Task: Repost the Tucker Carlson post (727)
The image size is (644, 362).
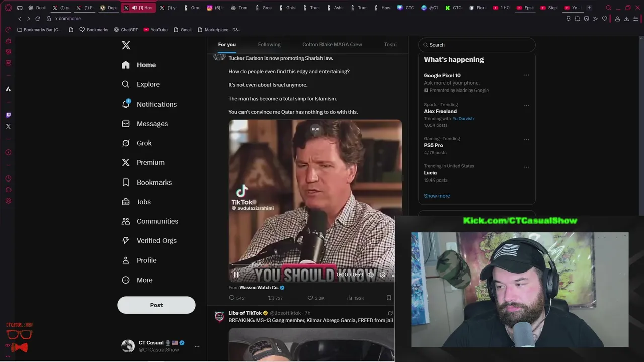Action: click(275, 298)
